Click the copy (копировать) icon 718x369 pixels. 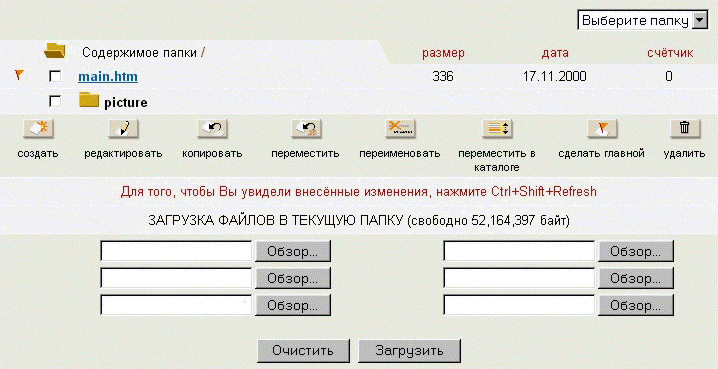coord(212,129)
